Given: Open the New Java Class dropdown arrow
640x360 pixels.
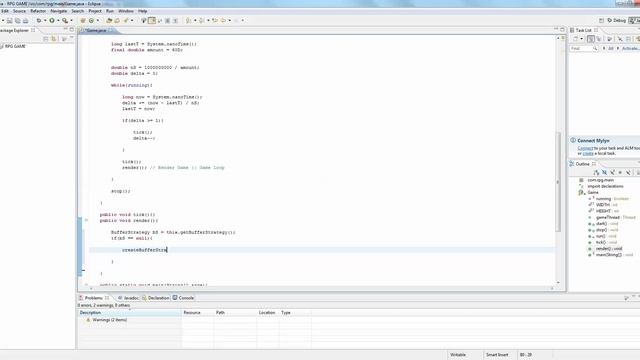Looking at the screenshot, I should coord(98,20).
